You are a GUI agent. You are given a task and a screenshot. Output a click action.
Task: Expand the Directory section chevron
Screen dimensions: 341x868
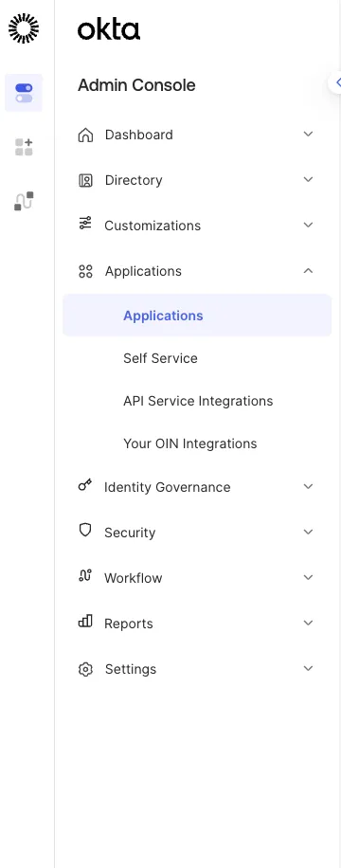tap(309, 179)
